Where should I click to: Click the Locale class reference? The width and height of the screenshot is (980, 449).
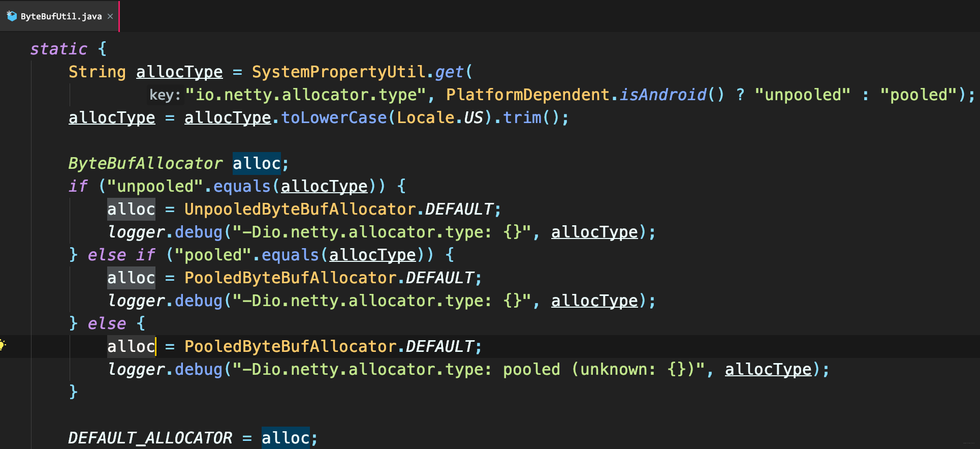coord(425,118)
